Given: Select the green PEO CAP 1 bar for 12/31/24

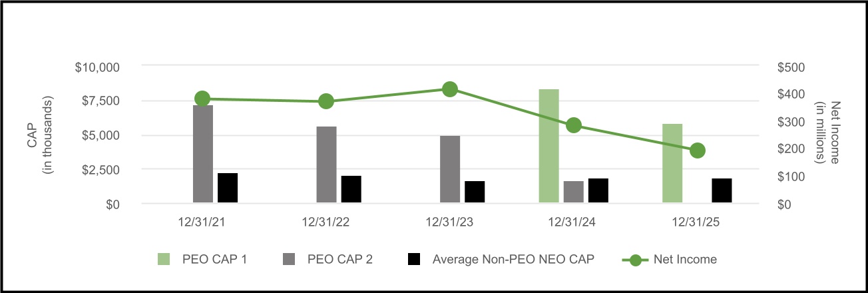Looking at the screenshot, I should [x=549, y=146].
